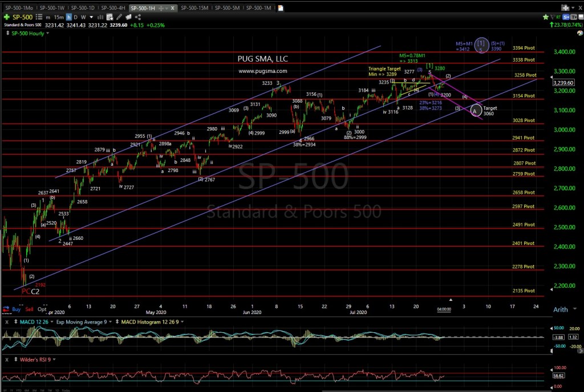Click the 3,239.60 current price marker
584x392 pixels.
tap(563, 83)
